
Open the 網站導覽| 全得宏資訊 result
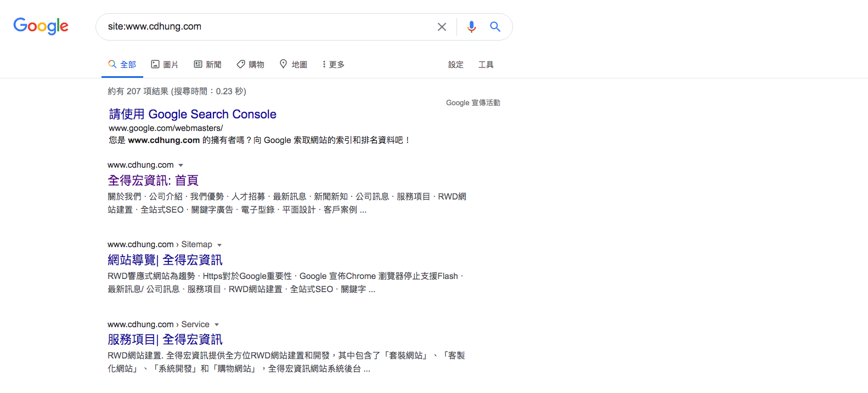click(x=165, y=260)
